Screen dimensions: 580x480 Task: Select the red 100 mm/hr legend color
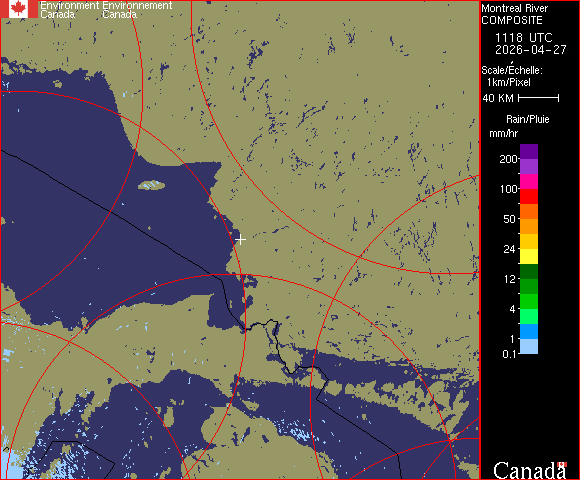pyautogui.click(x=529, y=196)
